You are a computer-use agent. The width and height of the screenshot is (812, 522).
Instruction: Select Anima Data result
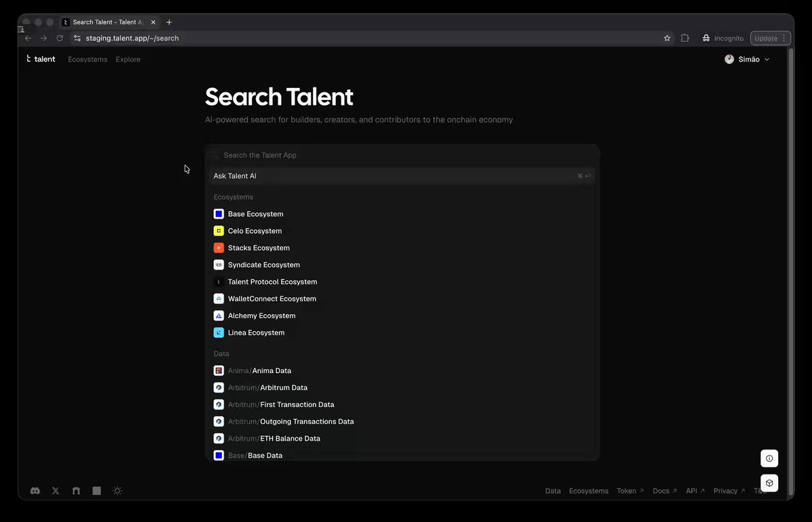pos(402,371)
